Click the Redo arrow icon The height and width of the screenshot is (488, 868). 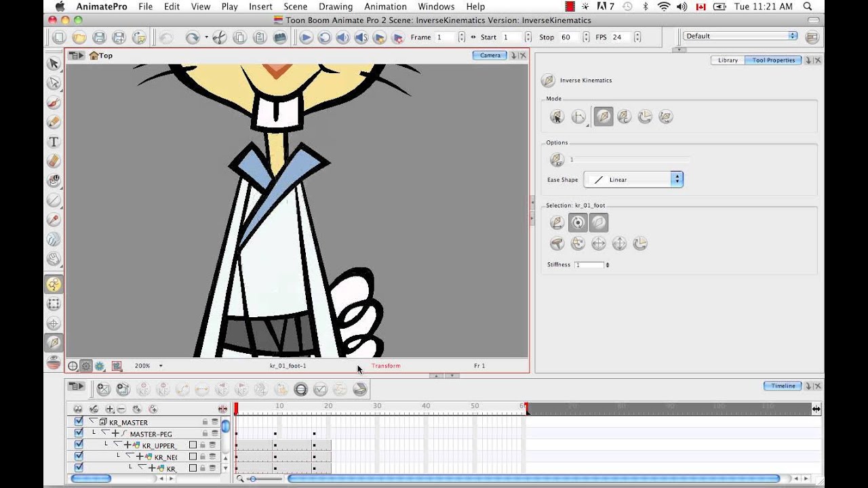coord(192,37)
